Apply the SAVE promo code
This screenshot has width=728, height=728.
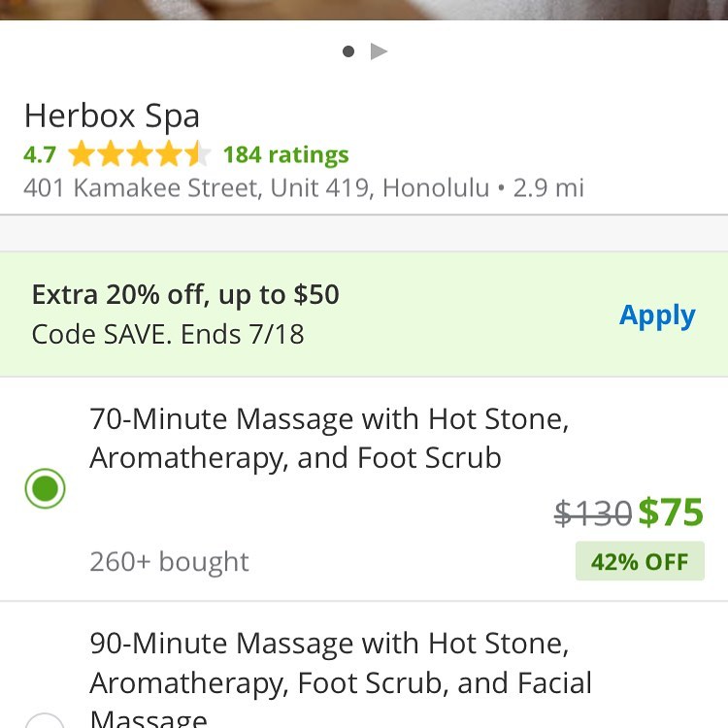point(657,315)
